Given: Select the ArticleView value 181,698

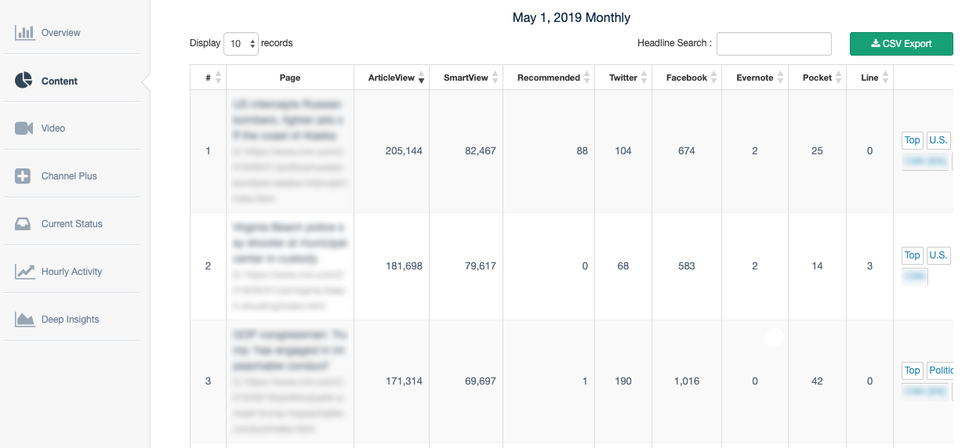Looking at the screenshot, I should tap(404, 266).
